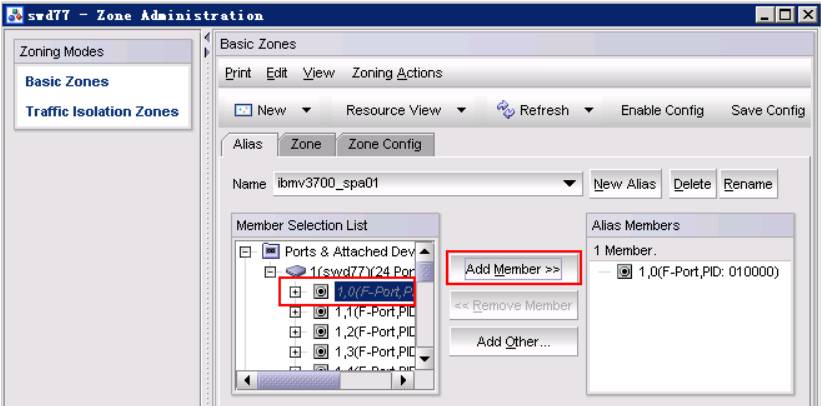Click port icon next to 1,2(F-Port
Viewport: 821px width, 406px height.
(x=321, y=332)
